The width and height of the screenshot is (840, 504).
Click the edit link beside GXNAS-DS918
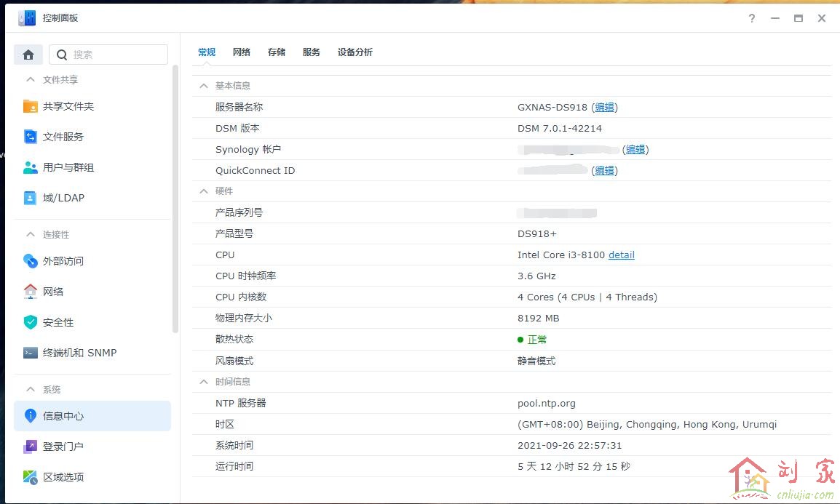(x=604, y=108)
